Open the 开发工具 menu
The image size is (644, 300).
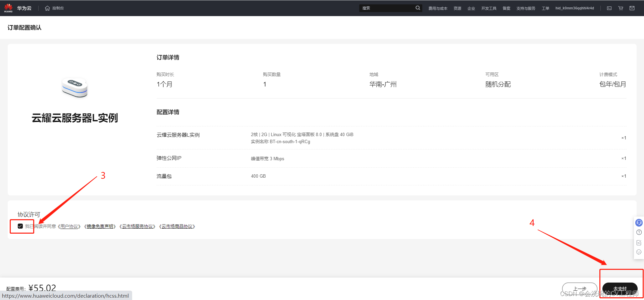489,8
